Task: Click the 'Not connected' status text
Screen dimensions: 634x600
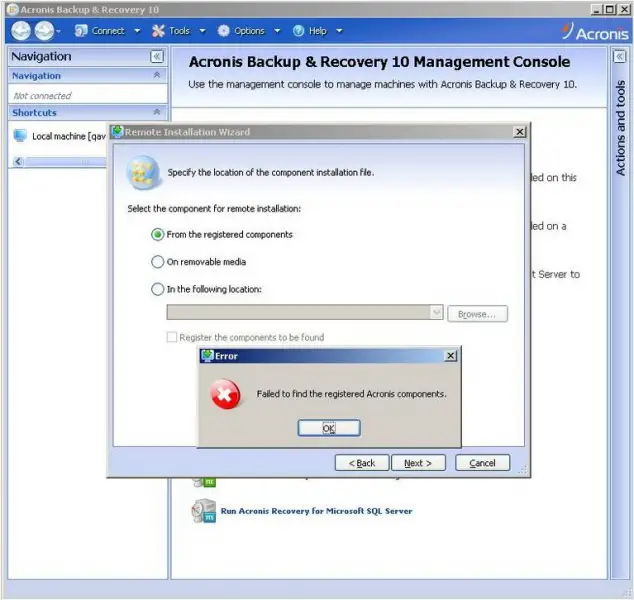Action: pyautogui.click(x=42, y=96)
